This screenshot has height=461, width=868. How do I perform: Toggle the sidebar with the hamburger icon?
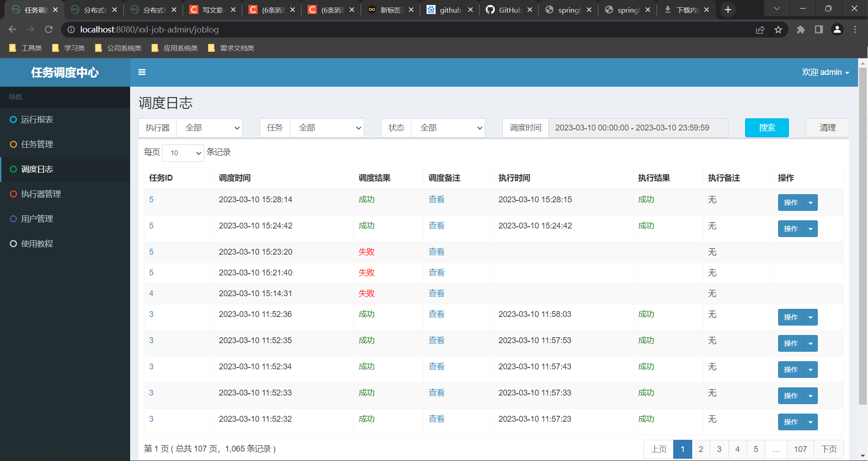(x=142, y=72)
